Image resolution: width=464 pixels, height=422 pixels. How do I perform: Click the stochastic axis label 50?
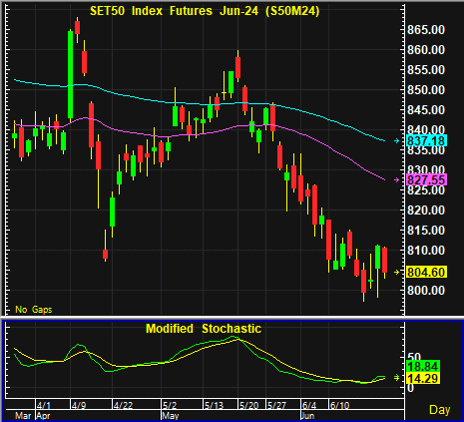click(x=415, y=357)
